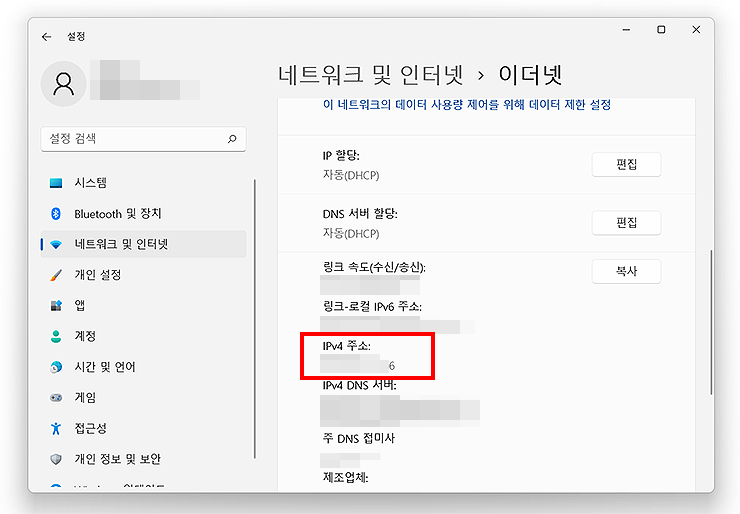Select 네트워크 및 인터넷 in sidebar
The image size is (740, 514).
[x=143, y=244]
